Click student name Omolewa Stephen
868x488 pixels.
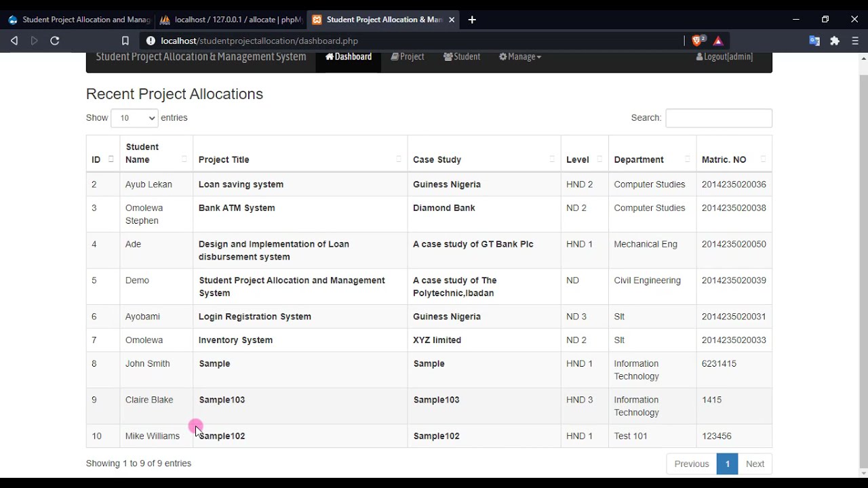coord(144,214)
